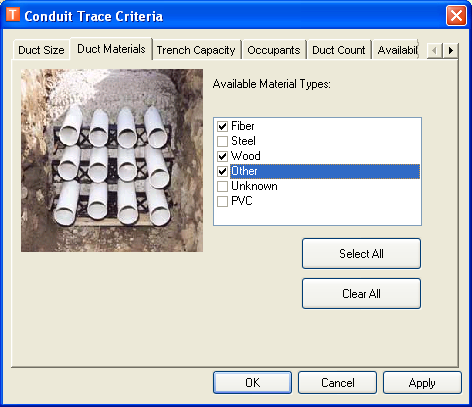Click the conduit pipes trench photo
472x407 pixels.
pyautogui.click(x=112, y=160)
